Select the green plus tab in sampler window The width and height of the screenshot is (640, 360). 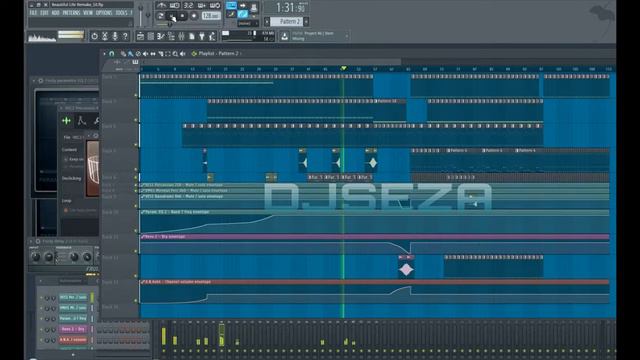(66, 121)
